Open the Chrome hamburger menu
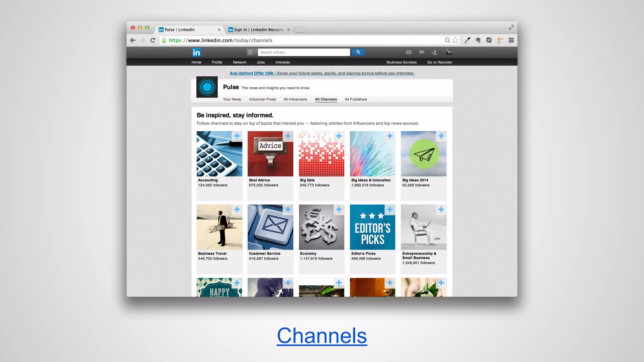 511,40
